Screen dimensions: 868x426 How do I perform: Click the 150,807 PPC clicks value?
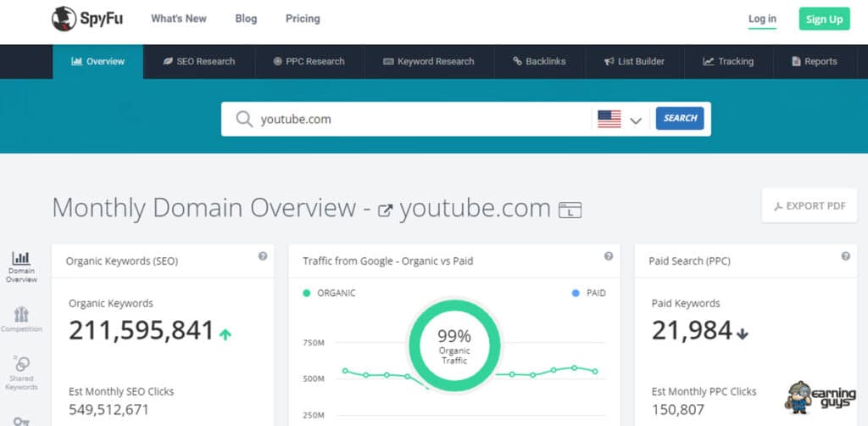pyautogui.click(x=678, y=410)
